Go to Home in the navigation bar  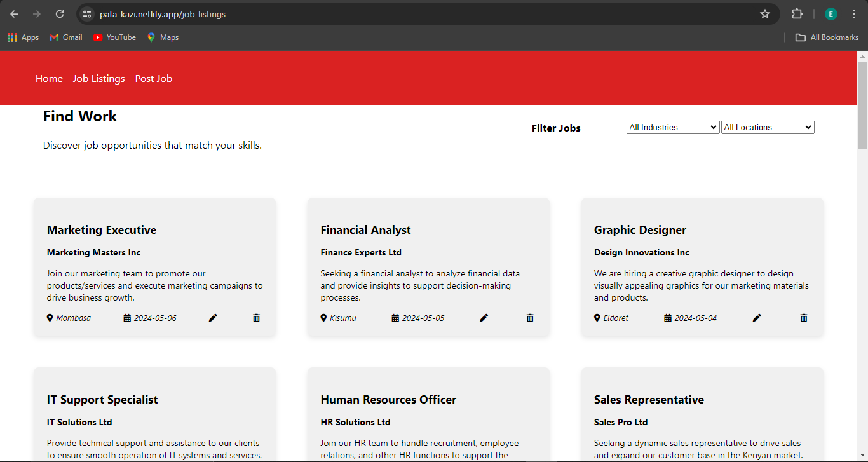point(49,79)
